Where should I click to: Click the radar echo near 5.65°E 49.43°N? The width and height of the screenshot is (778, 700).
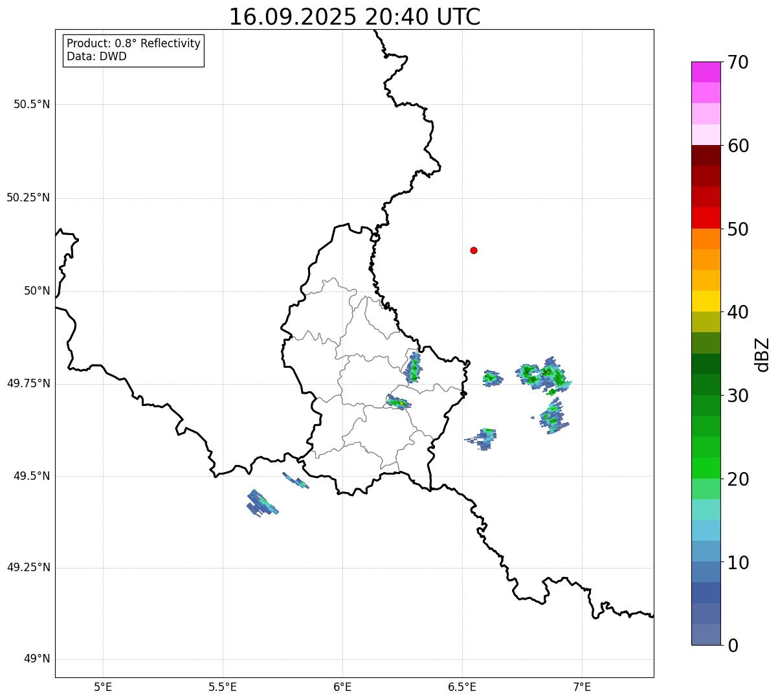(x=261, y=503)
